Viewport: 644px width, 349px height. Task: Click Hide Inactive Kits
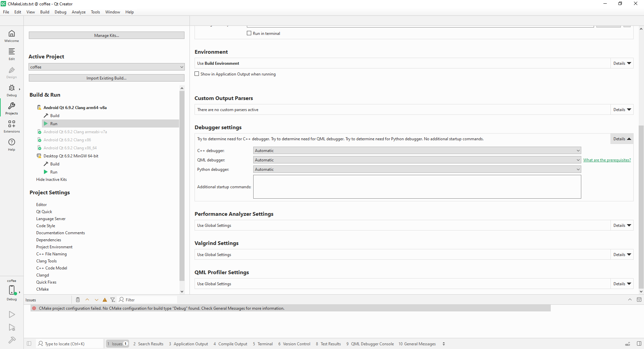coord(51,180)
